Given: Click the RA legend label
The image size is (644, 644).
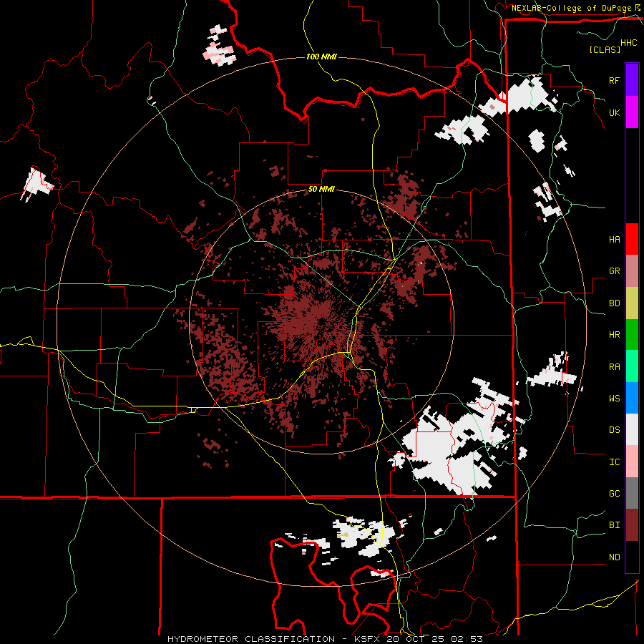Looking at the screenshot, I should click(614, 366).
